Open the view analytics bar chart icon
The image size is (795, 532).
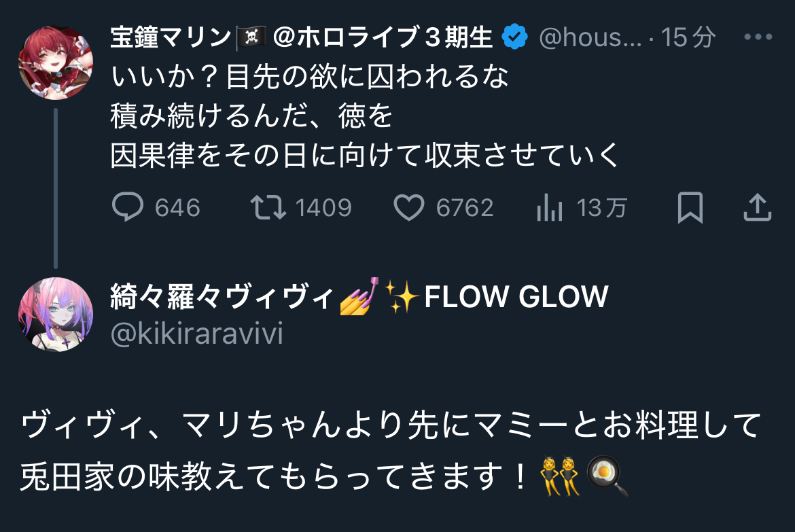coord(550,207)
